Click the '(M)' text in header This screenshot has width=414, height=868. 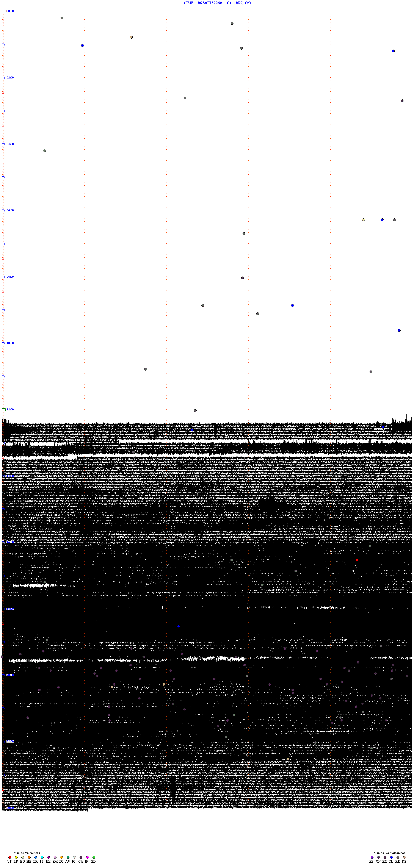click(x=248, y=3)
